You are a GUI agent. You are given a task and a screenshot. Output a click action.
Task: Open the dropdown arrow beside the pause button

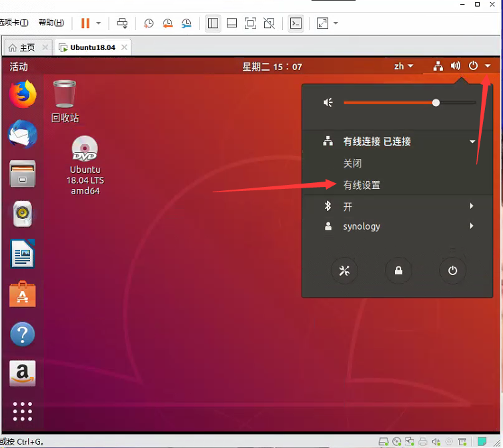(x=99, y=23)
